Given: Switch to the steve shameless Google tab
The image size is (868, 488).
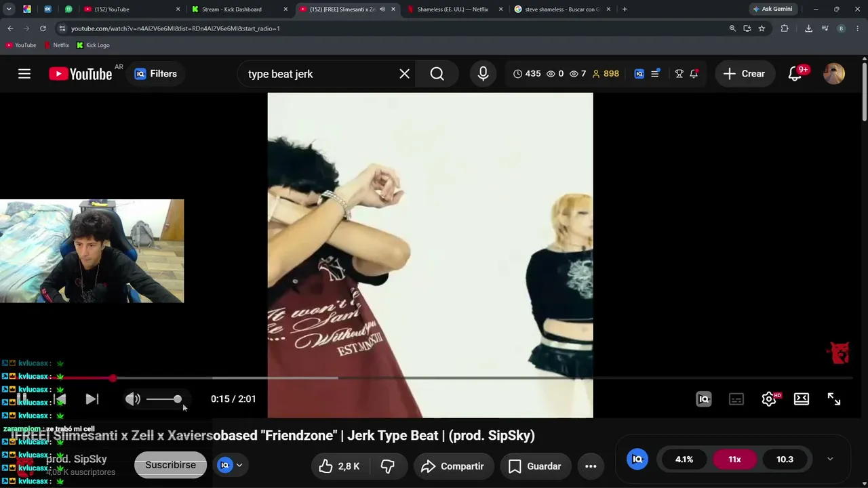Looking at the screenshot, I should click(562, 9).
